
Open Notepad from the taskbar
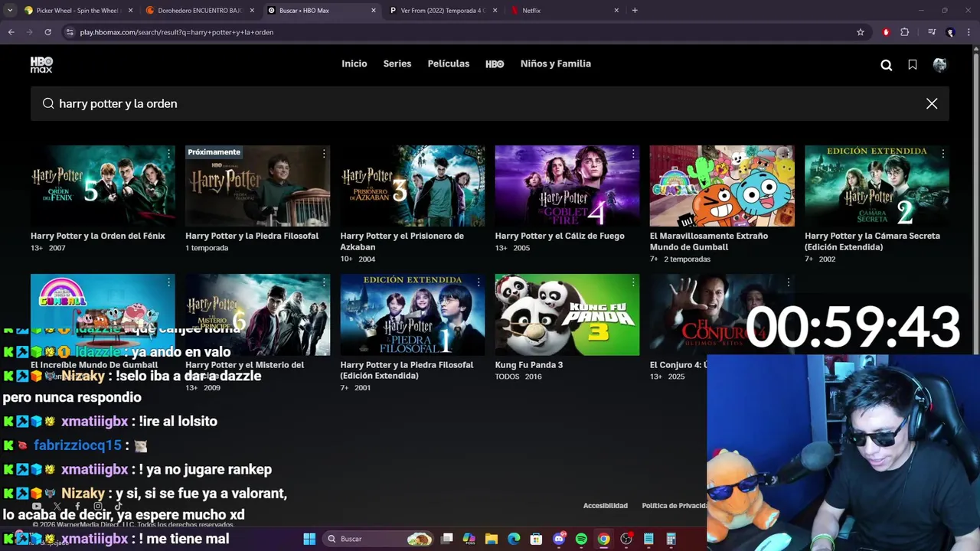click(648, 539)
